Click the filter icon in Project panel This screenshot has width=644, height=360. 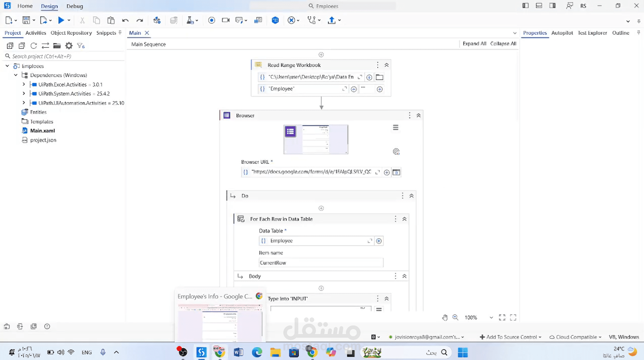tap(81, 46)
